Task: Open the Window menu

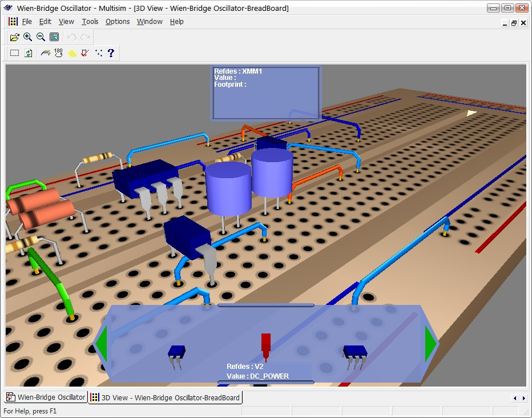Action: (150, 22)
